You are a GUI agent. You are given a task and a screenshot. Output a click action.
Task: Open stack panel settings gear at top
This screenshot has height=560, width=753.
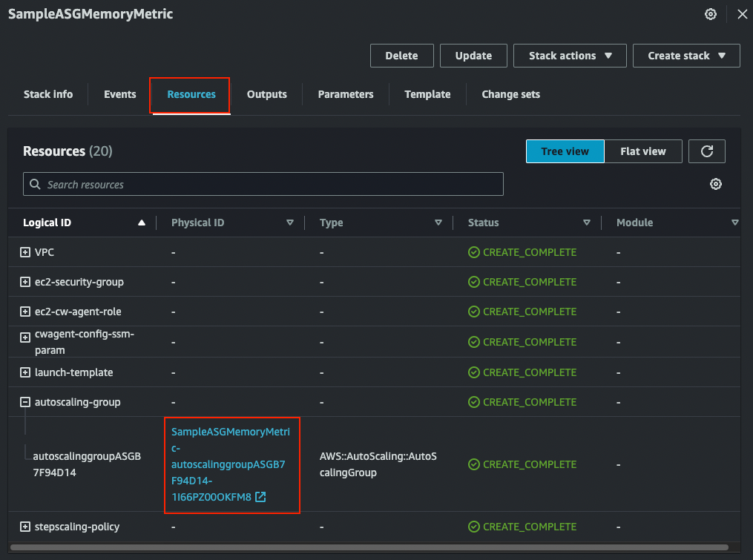coord(710,14)
